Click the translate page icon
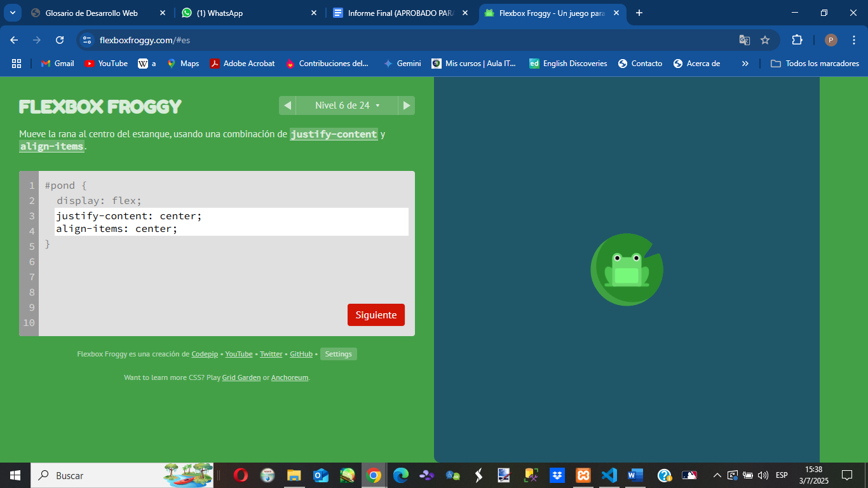 coord(745,40)
